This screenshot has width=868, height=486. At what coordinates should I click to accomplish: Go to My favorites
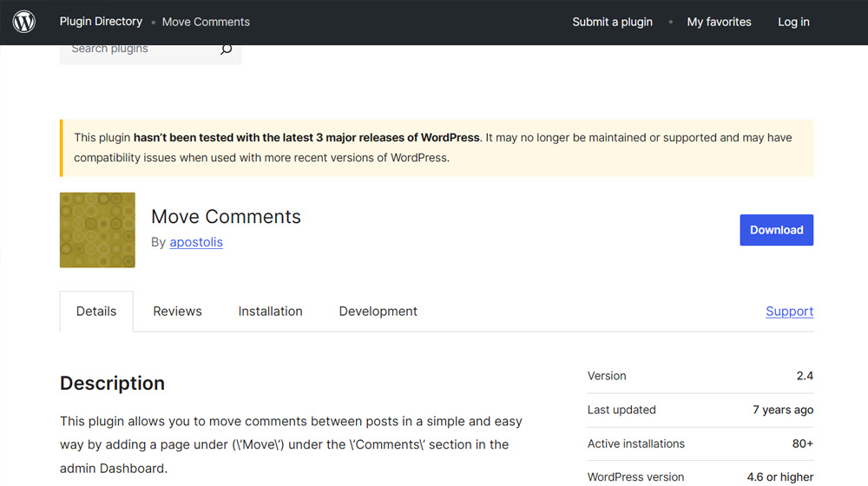point(719,23)
